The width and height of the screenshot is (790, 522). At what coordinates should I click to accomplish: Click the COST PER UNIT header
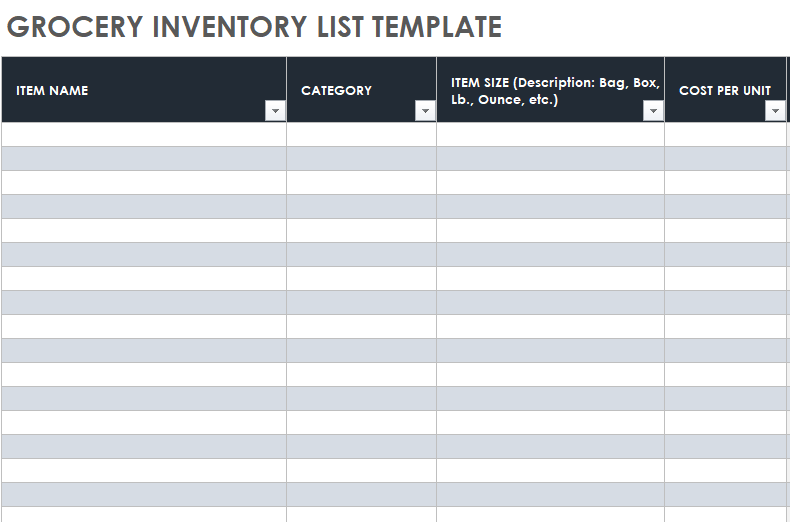pos(724,90)
